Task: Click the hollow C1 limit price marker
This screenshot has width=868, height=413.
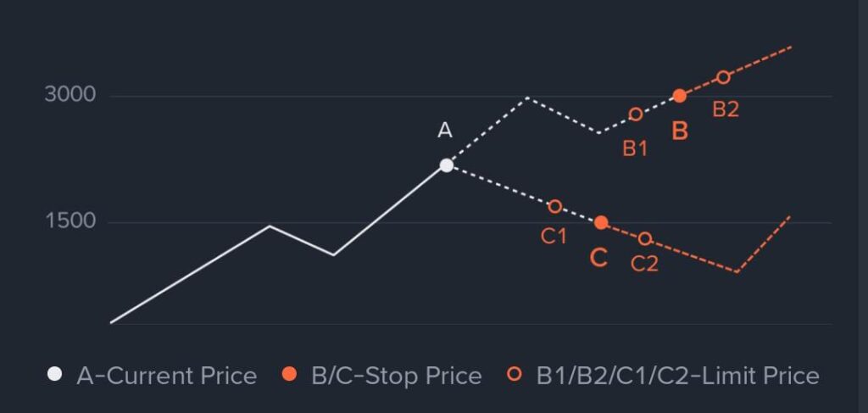Action: click(x=555, y=206)
